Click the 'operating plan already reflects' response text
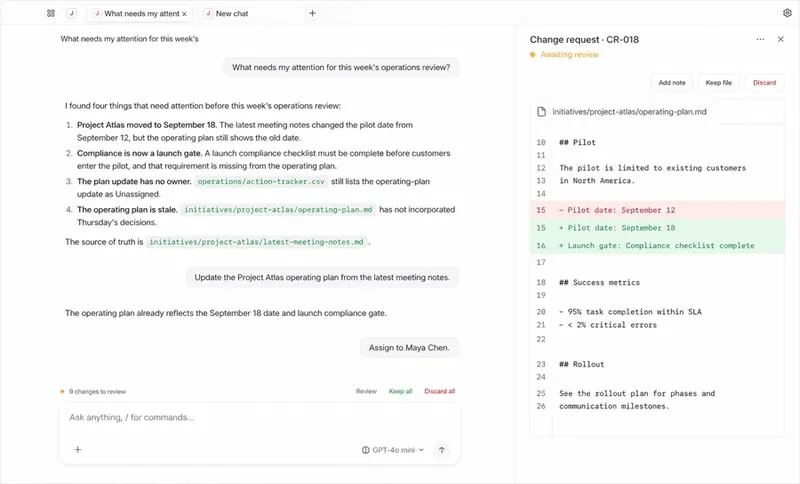This screenshot has height=484, width=800. pyautogui.click(x=226, y=313)
